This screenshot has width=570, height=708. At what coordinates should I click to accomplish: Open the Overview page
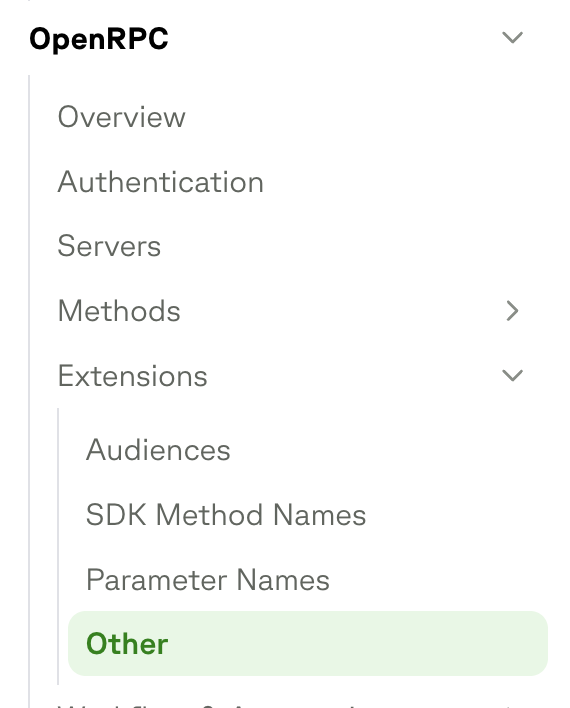pos(121,117)
